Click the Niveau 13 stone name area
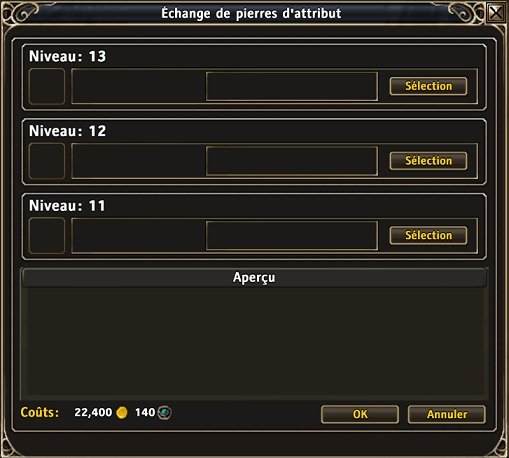This screenshot has height=458, width=509. (139, 86)
